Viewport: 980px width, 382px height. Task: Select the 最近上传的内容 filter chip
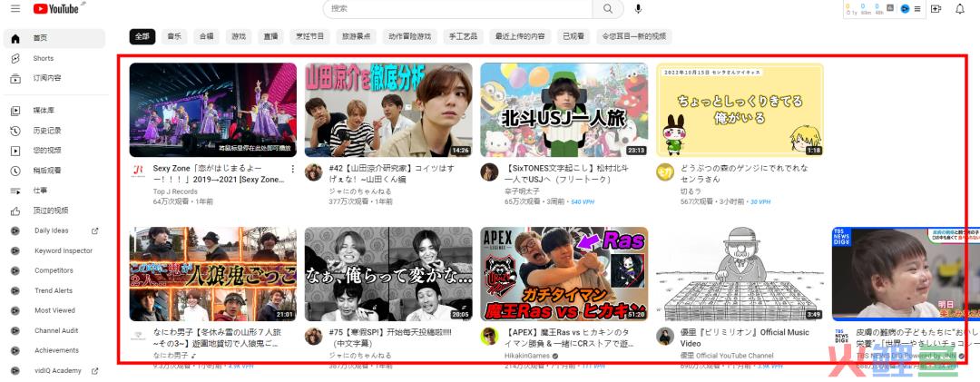(x=520, y=36)
